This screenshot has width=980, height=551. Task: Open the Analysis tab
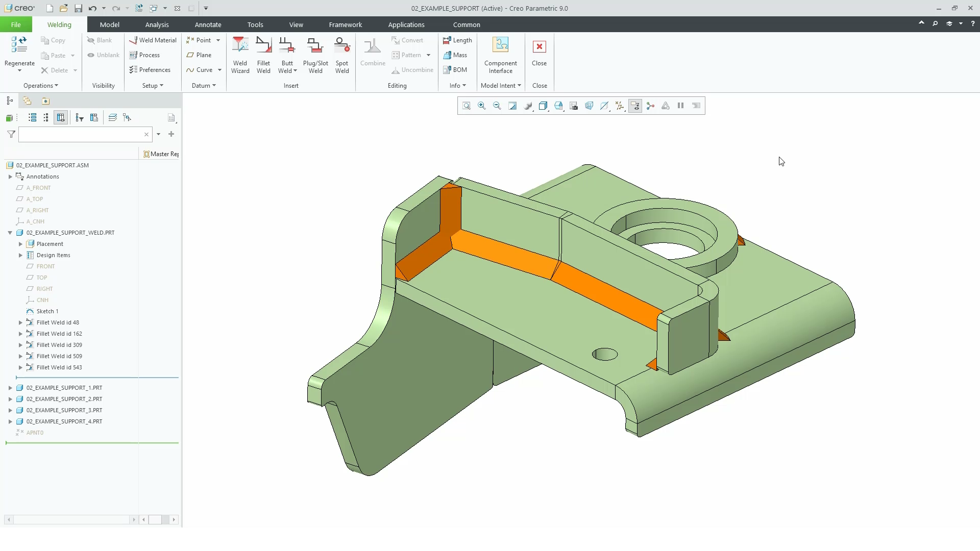click(x=157, y=24)
